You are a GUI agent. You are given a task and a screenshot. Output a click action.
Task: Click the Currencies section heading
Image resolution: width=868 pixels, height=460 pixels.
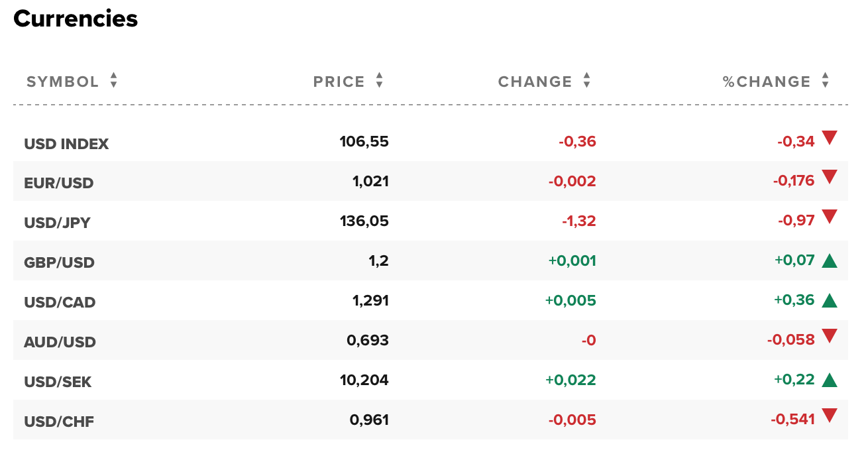tap(76, 19)
